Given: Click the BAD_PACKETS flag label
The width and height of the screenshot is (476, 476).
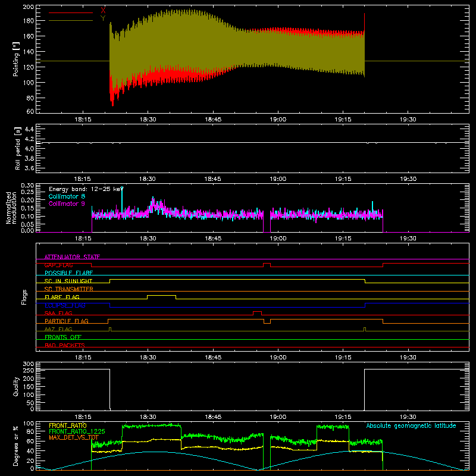Looking at the screenshot, I should coord(65,345).
